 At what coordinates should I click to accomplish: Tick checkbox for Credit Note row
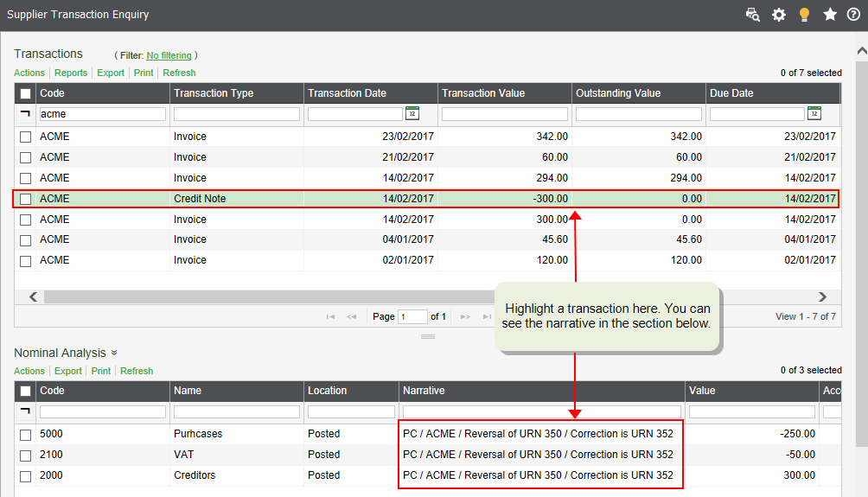(25, 199)
